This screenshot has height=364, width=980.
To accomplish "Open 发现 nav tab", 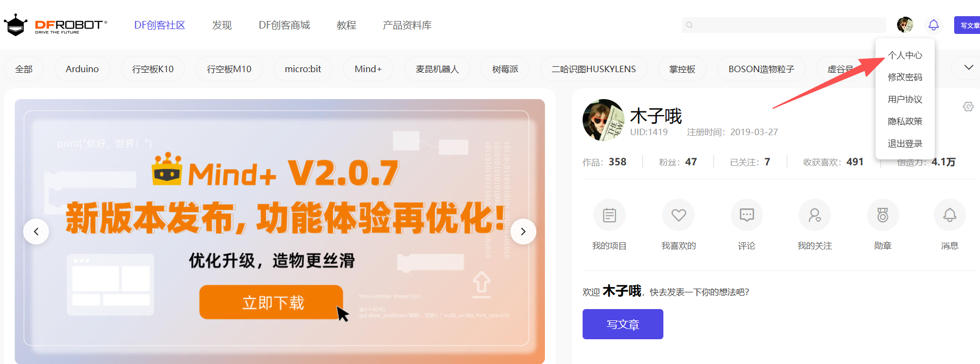I will (222, 25).
